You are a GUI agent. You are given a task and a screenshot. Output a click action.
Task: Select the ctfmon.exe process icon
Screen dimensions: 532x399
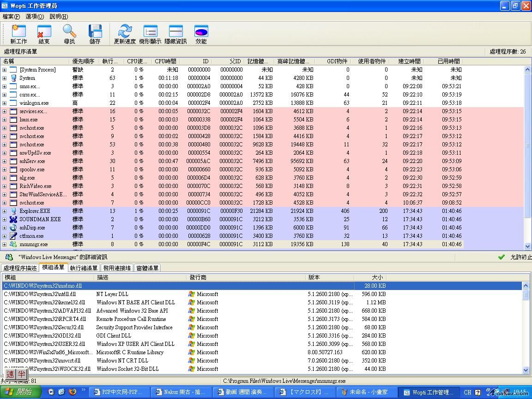[x=13, y=236]
